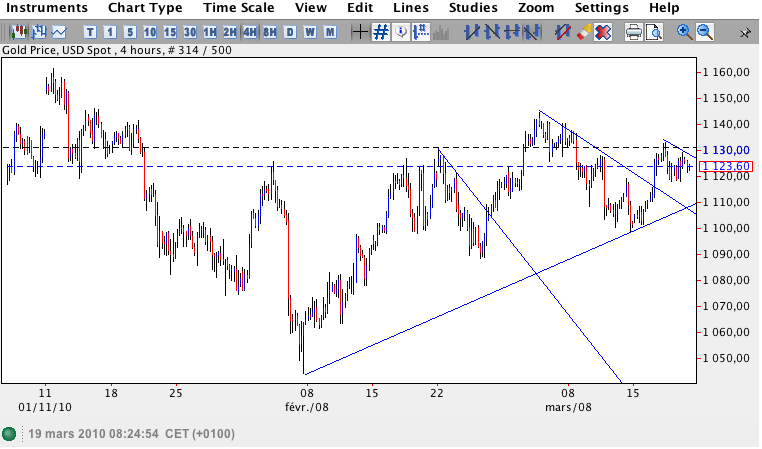The image size is (762, 449).
Task: Open the Time Scale menu
Action: pos(238,8)
